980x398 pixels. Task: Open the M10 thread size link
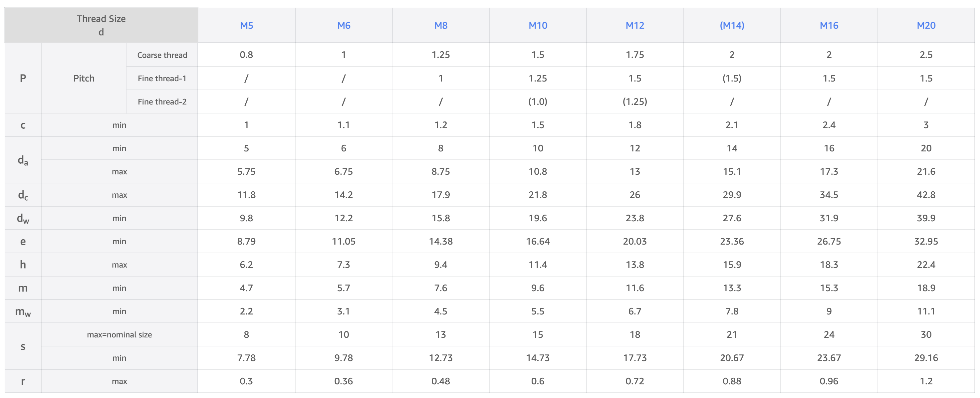coord(538,26)
